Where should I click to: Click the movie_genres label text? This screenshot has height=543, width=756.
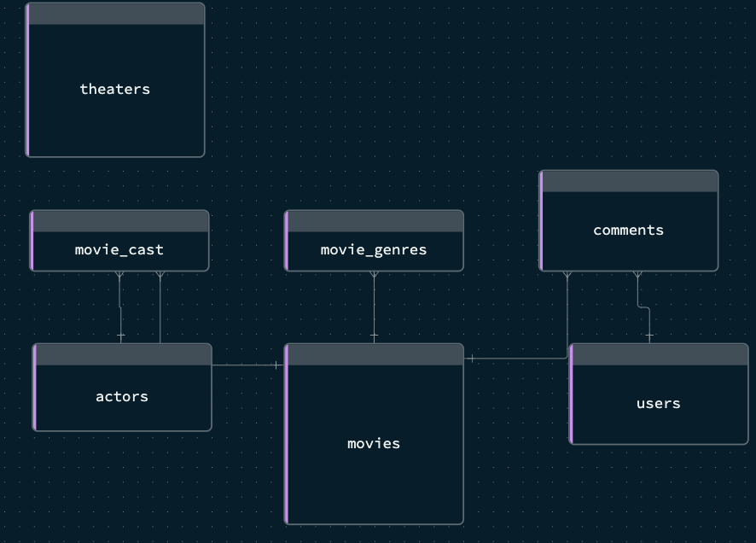pyautogui.click(x=374, y=250)
